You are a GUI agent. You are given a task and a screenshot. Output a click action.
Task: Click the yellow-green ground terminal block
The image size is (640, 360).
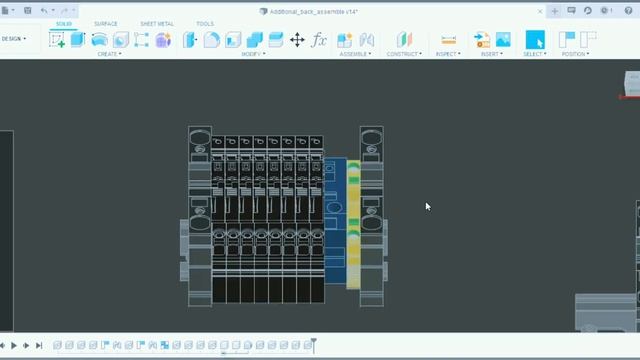coord(353,224)
